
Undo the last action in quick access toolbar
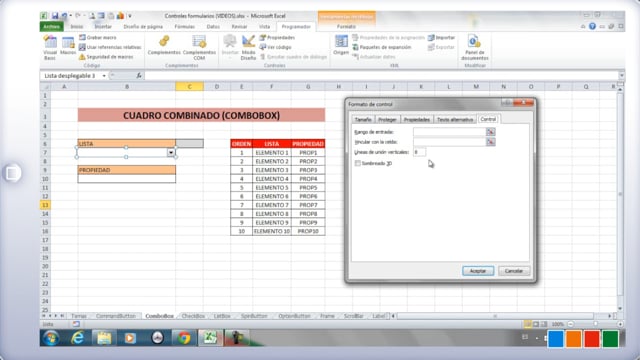[64, 16]
